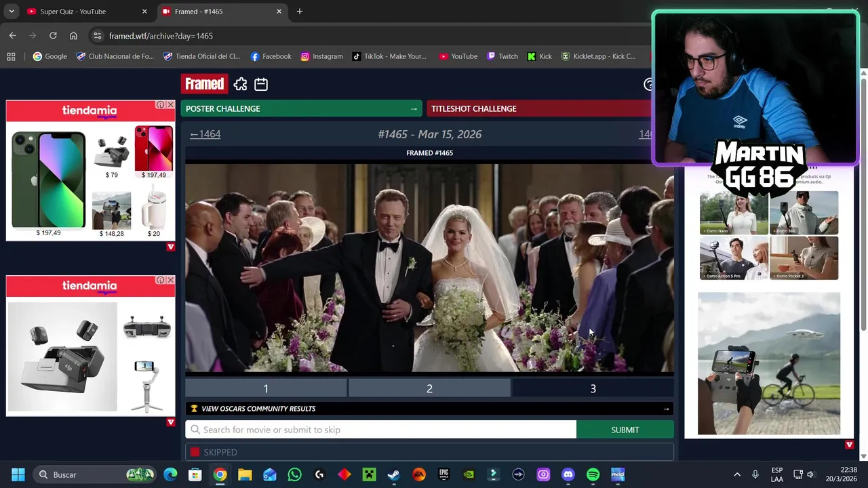Open the calendar archive icon in Framed header
Screen dimensions: 868x488
pos(261,84)
